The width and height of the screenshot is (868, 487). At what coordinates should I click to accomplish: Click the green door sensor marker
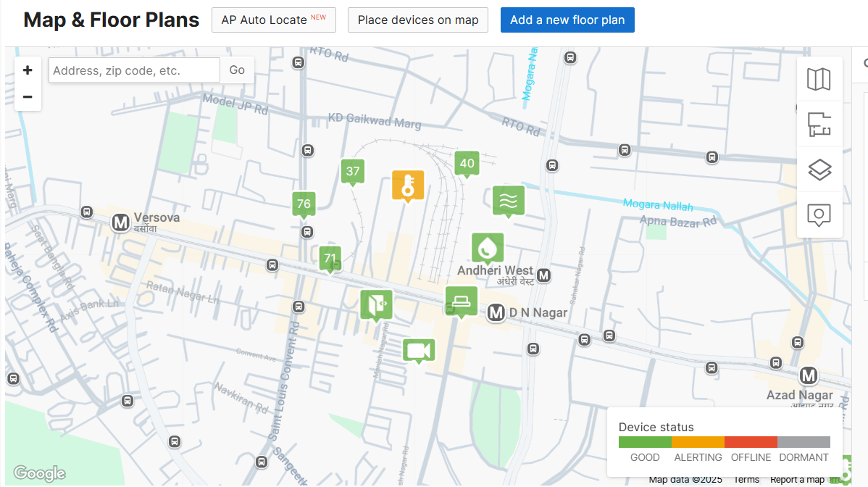pos(376,304)
